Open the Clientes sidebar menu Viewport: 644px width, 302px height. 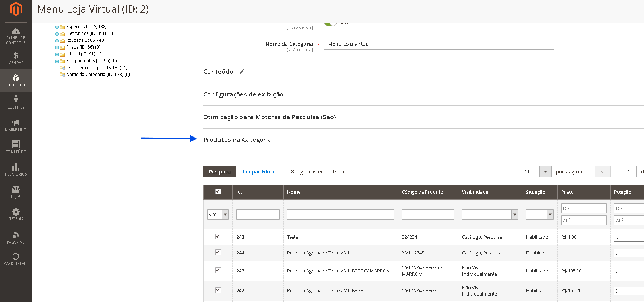(16, 103)
